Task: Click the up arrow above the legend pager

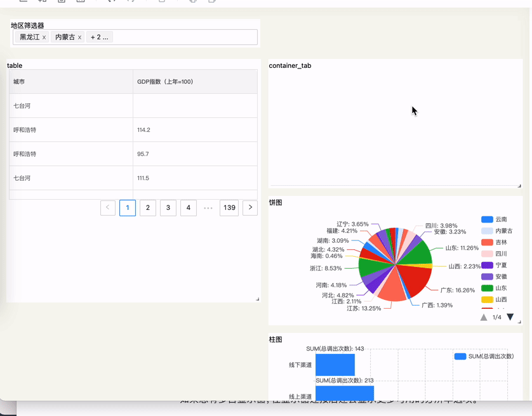Action: [484, 317]
